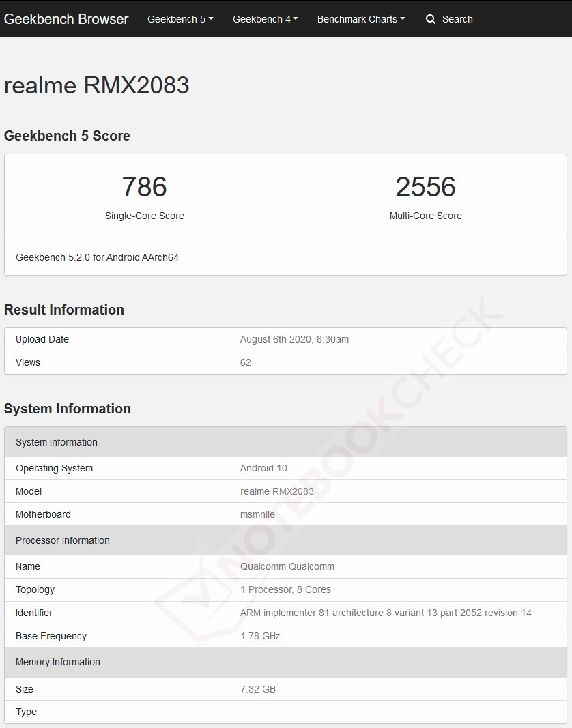Select the '7.32 GB' value
The image size is (572, 728).
point(258,689)
